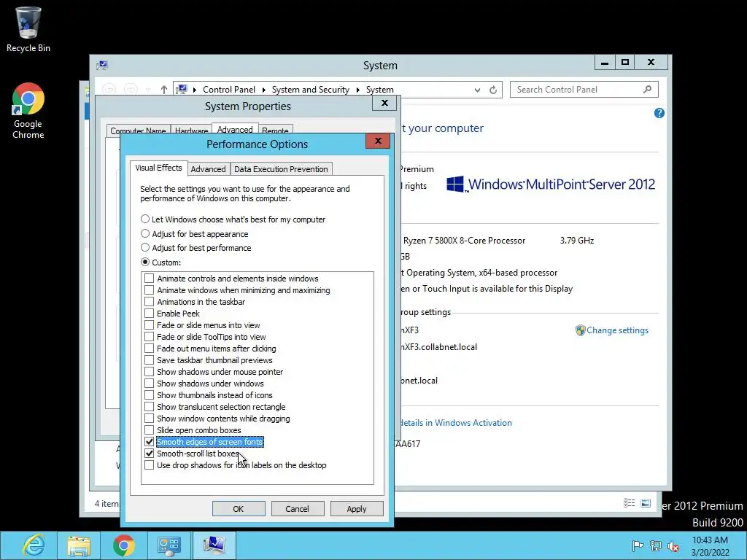Open the Recycle Bin desktop icon
This screenshot has width=747, height=560.
coord(28,29)
